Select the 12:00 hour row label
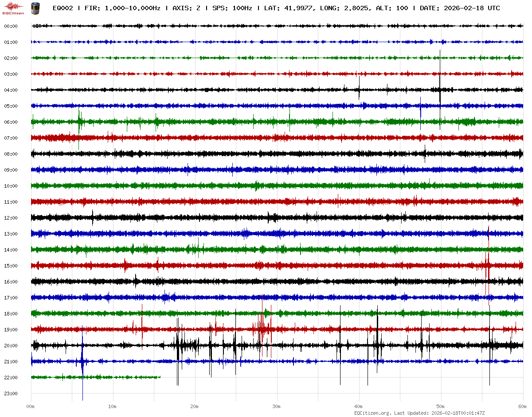This screenshot has height=417, width=532. point(11,218)
